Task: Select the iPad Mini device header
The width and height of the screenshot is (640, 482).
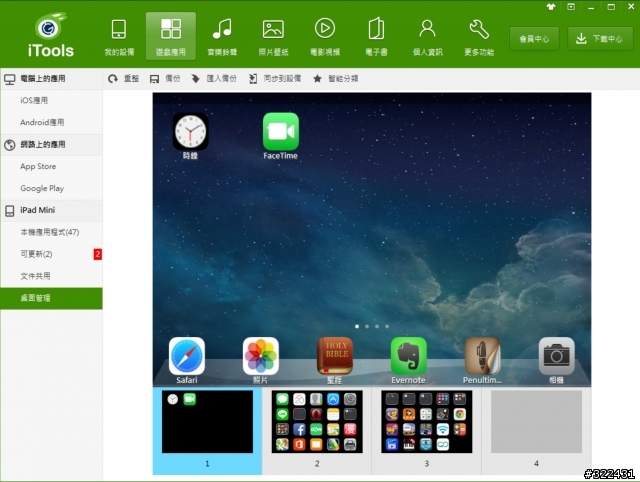Action: (51, 210)
